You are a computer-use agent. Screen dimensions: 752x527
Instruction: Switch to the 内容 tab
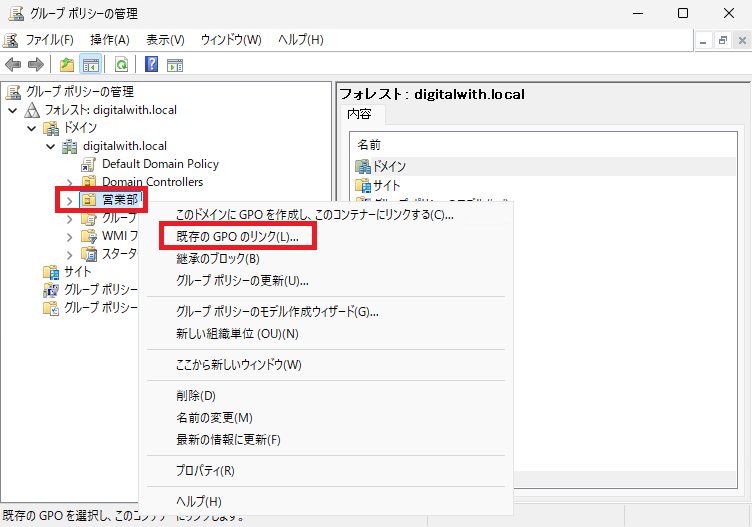click(x=359, y=114)
